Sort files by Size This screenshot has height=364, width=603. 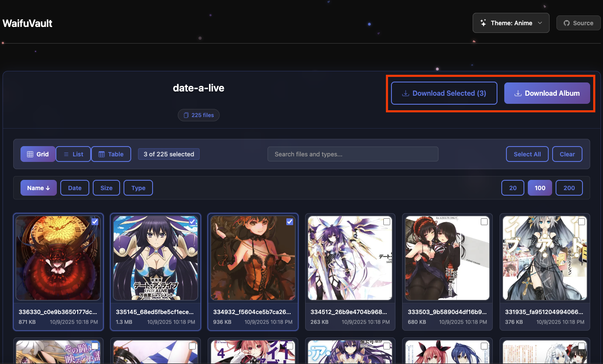(x=106, y=188)
